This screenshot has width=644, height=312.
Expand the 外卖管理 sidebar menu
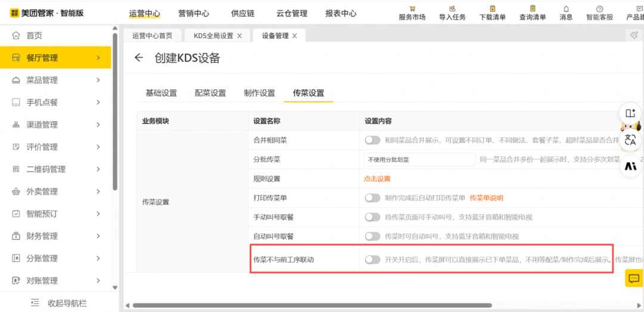55,191
